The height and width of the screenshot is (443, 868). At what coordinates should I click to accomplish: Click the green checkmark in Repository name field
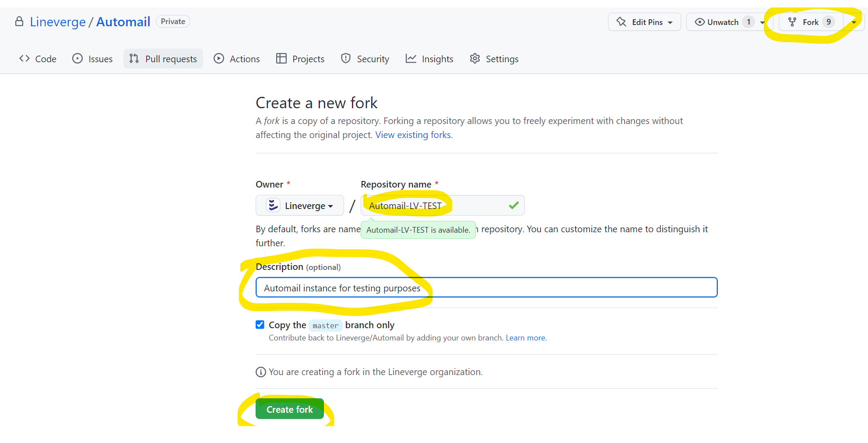pos(513,205)
